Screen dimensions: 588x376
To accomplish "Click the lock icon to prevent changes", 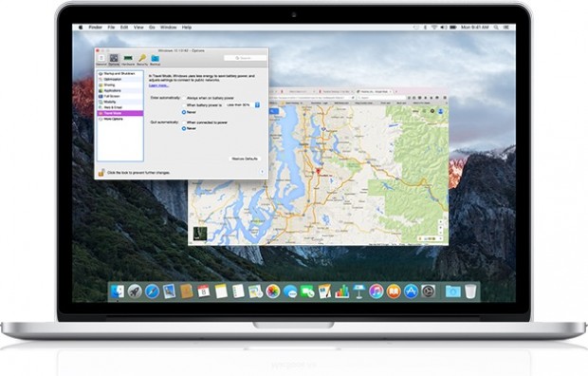I will [101, 173].
